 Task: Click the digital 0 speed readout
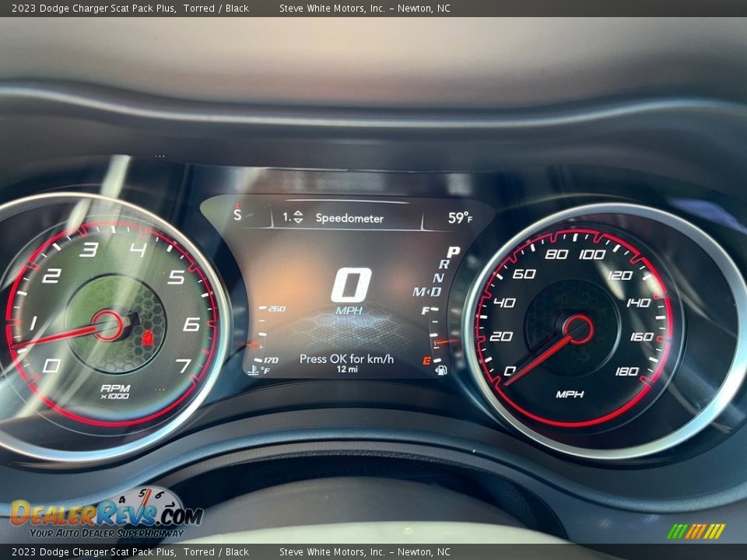pyautogui.click(x=351, y=285)
